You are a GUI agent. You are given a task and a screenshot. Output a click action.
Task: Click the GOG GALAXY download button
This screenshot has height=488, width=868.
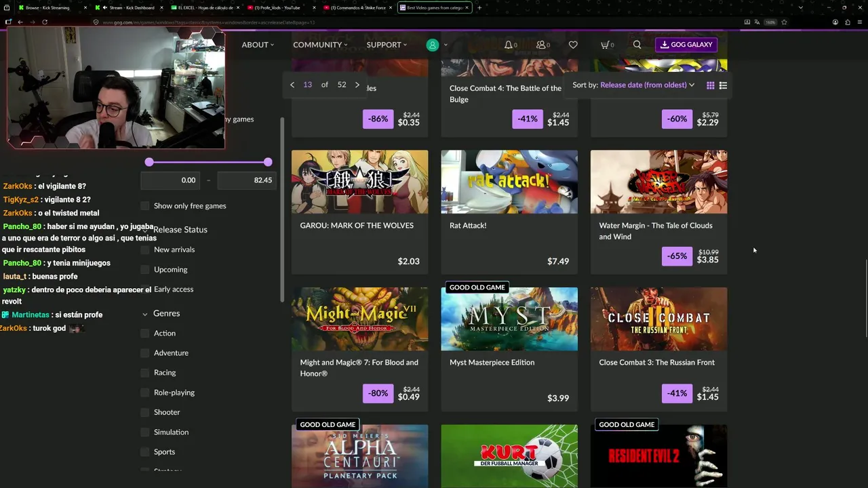coord(686,45)
